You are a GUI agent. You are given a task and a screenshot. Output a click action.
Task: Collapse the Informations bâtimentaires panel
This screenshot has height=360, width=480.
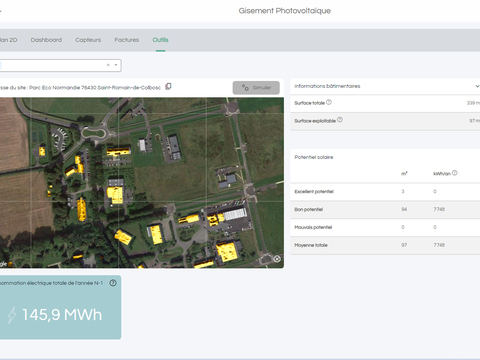pyautogui.click(x=477, y=86)
